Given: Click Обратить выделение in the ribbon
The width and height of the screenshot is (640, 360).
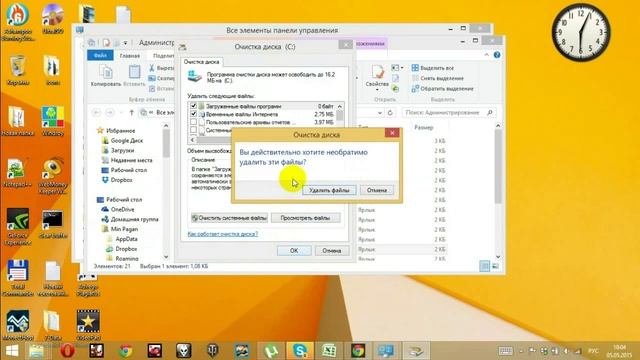Looking at the screenshot, I should click(x=443, y=88).
